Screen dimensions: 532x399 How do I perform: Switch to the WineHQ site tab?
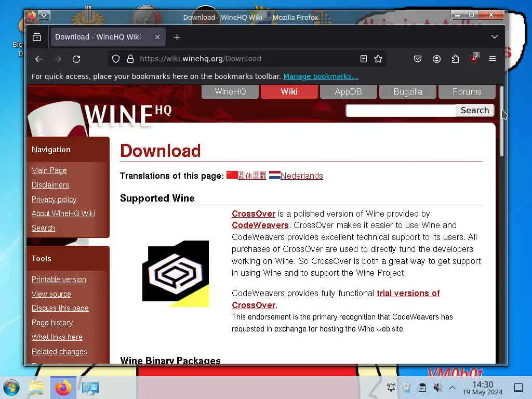(230, 91)
